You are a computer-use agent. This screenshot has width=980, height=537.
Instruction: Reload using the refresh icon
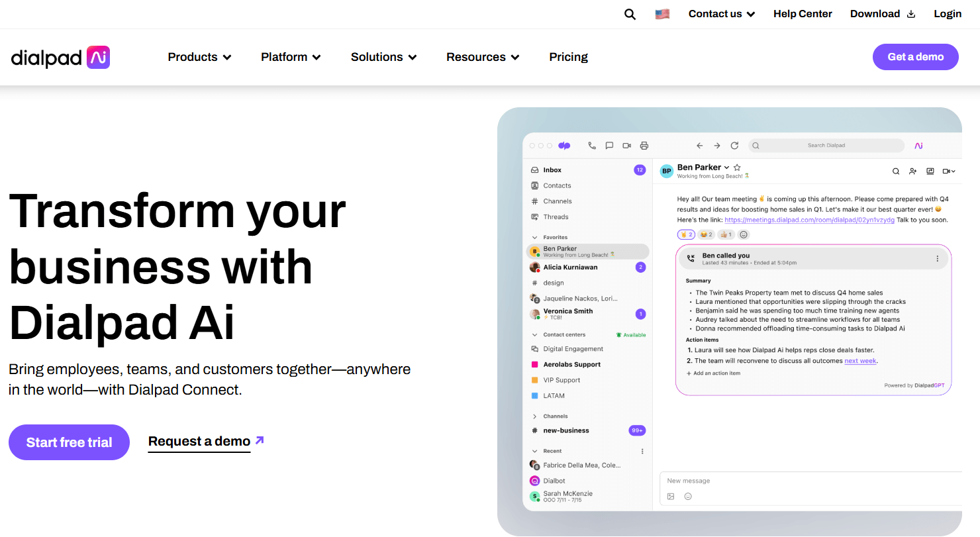coord(734,146)
